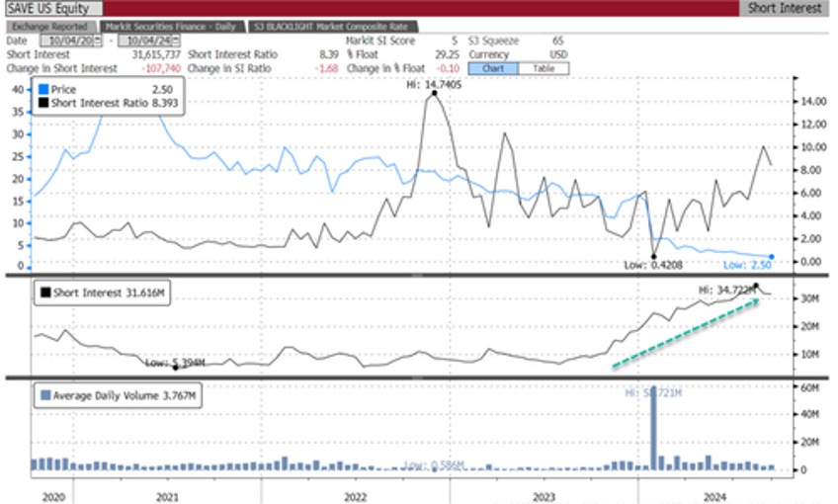Click the Average Daily Volume legend square
The height and width of the screenshot is (504, 838).
click(45, 395)
